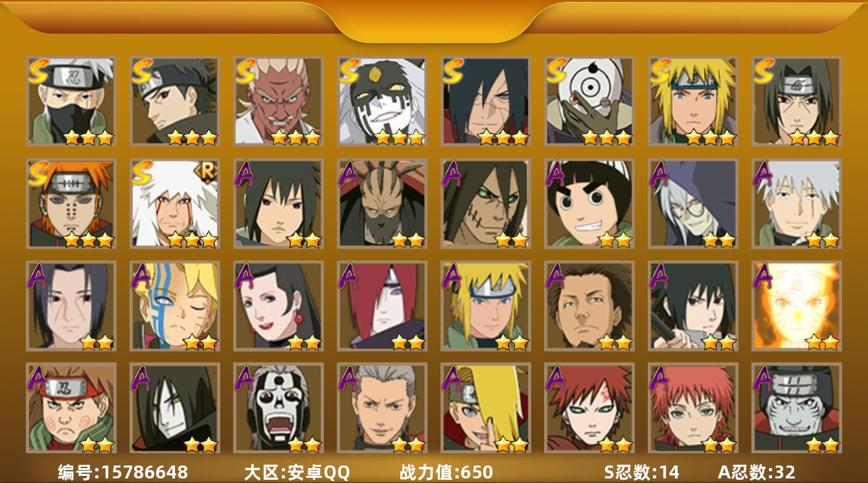The height and width of the screenshot is (483, 868).
Task: Select the hooded glasses-wearing A-rank card
Action: click(x=693, y=204)
